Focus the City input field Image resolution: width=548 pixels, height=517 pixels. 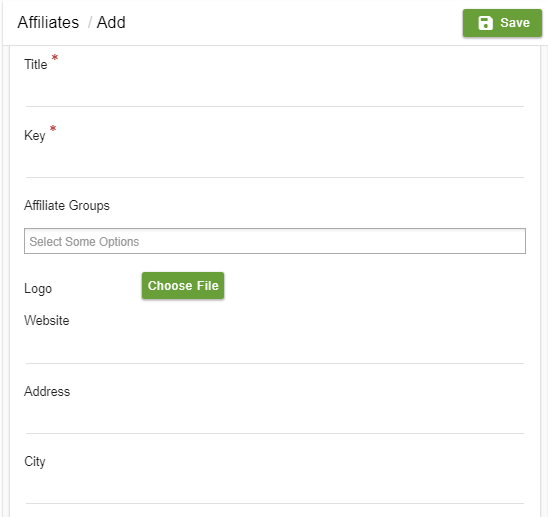(x=275, y=491)
